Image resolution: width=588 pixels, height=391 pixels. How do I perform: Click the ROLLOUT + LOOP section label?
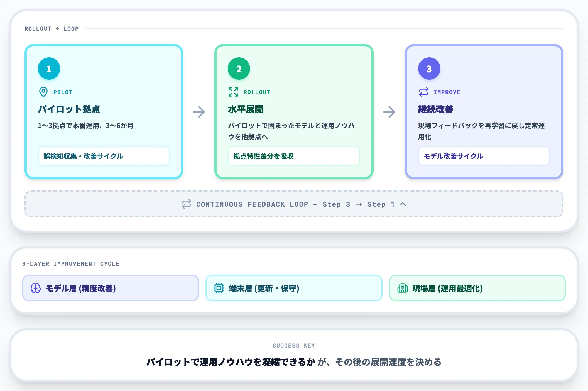(52, 29)
